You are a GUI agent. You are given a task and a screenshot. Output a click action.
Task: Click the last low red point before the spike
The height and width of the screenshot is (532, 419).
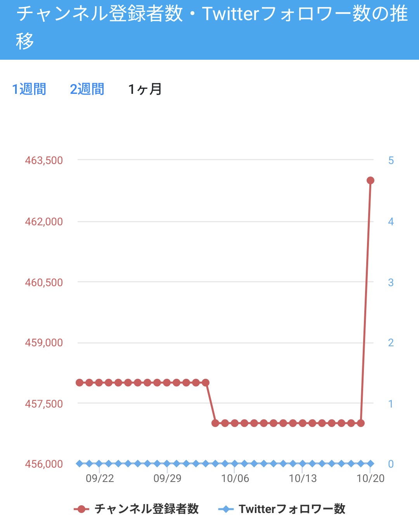[361, 423]
